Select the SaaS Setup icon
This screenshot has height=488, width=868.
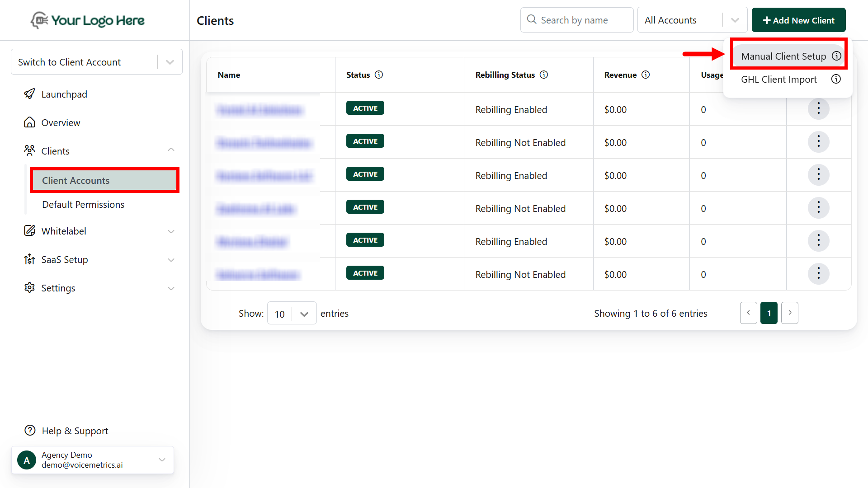(x=29, y=259)
